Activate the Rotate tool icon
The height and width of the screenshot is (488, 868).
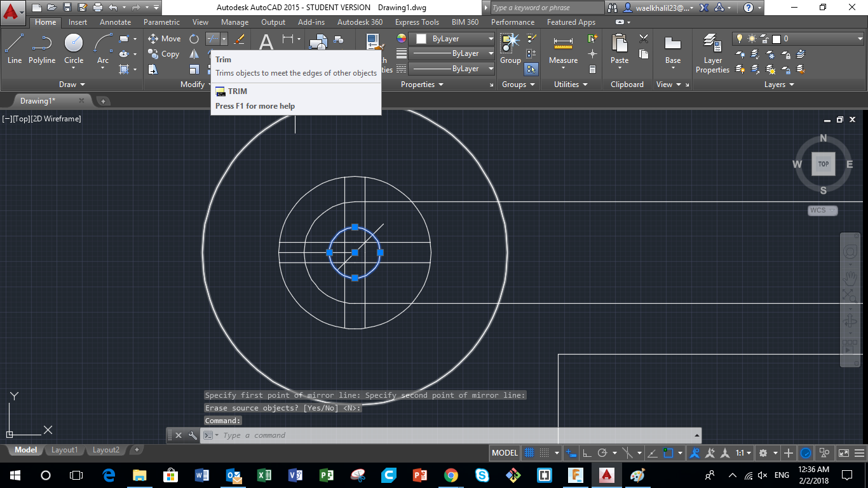[x=194, y=39]
